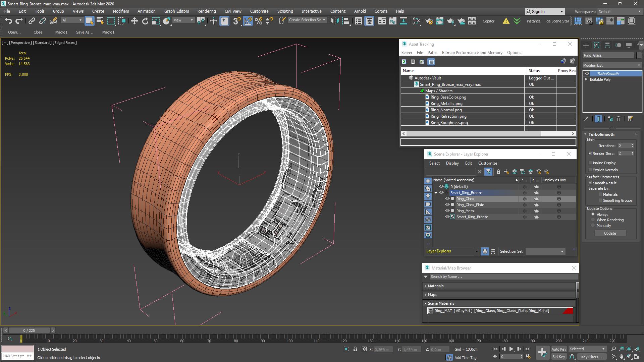Open the Graph Editors menu
The height and width of the screenshot is (362, 644).
click(176, 11)
